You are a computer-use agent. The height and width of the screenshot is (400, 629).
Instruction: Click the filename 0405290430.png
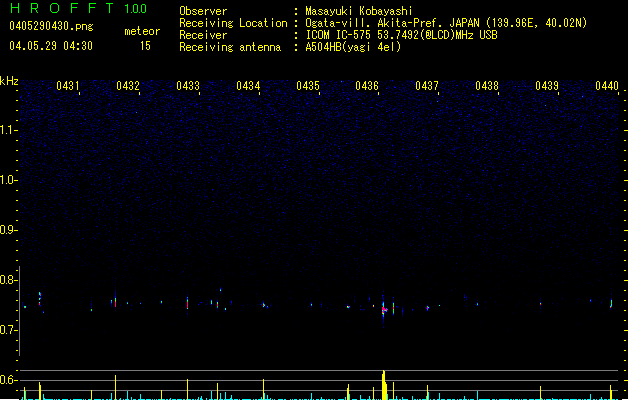pyautogui.click(x=51, y=26)
